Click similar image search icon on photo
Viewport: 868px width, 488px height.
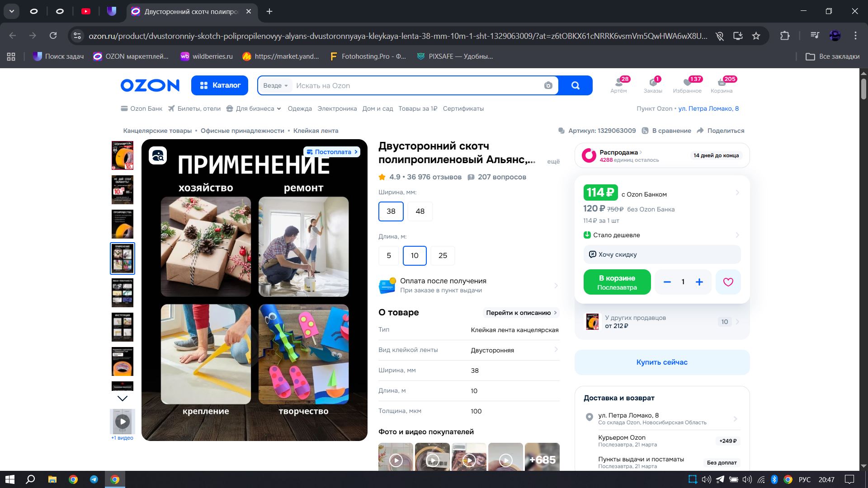tap(158, 156)
